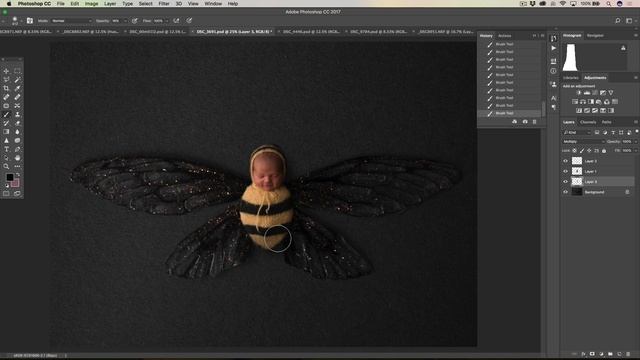Select the Type tool

pos(6,149)
